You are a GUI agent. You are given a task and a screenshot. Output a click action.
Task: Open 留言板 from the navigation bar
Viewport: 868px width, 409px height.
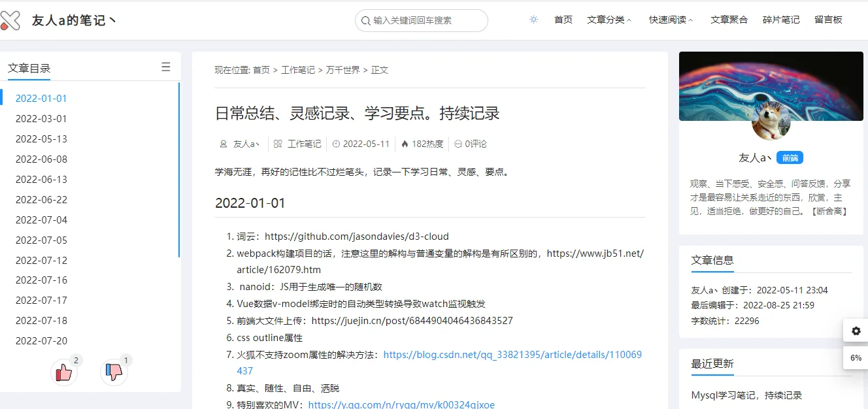pos(828,20)
